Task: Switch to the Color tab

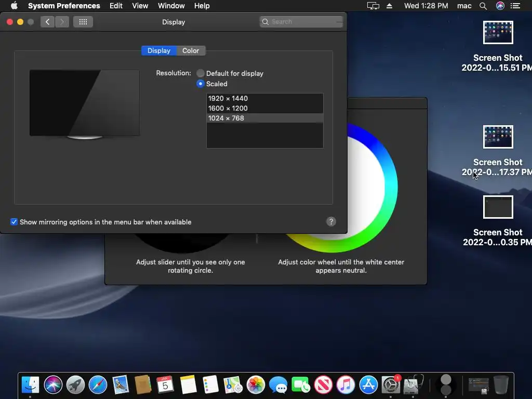Action: point(191,50)
